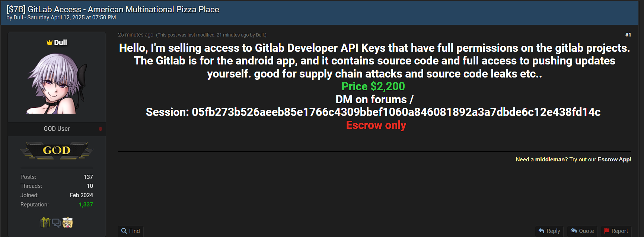The image size is (644, 237).
Task: Click the red offline status dot
Action: point(101,129)
